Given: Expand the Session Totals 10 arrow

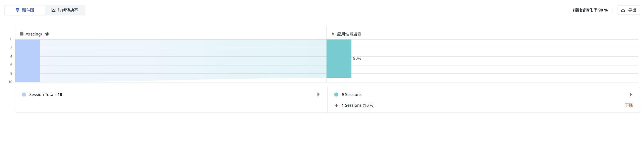Looking at the screenshot, I should click(x=318, y=95).
